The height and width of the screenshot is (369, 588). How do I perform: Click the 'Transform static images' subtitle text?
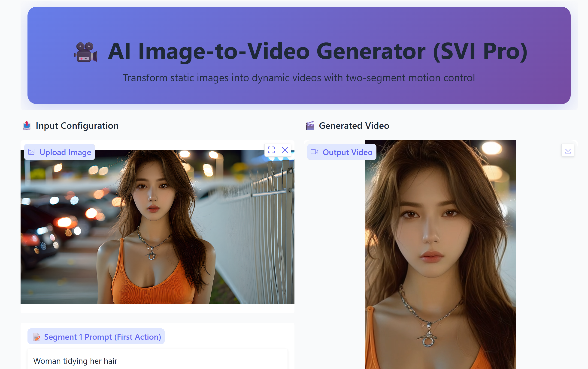[299, 78]
